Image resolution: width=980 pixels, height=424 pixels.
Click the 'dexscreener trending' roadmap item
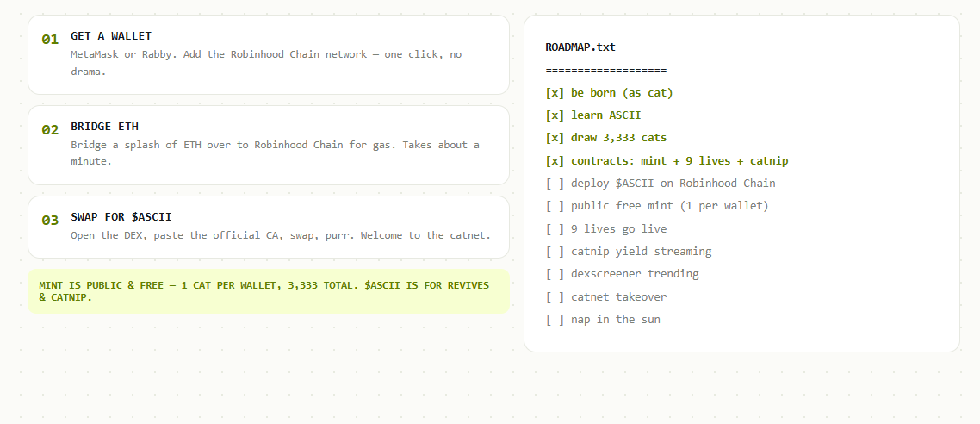623,274
